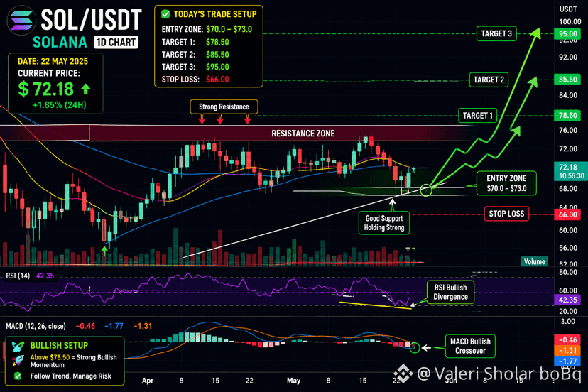Click the Follow Trend, Manage Risk text

point(70,376)
